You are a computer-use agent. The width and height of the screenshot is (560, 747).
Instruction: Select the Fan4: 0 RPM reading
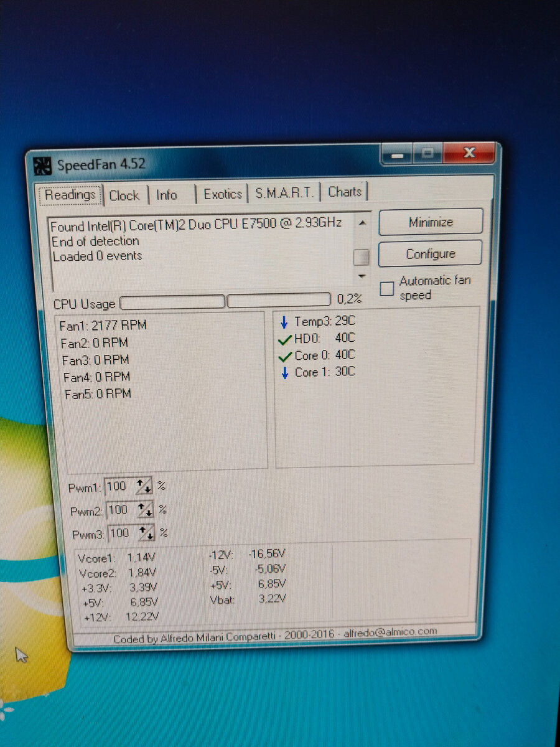pyautogui.click(x=97, y=377)
